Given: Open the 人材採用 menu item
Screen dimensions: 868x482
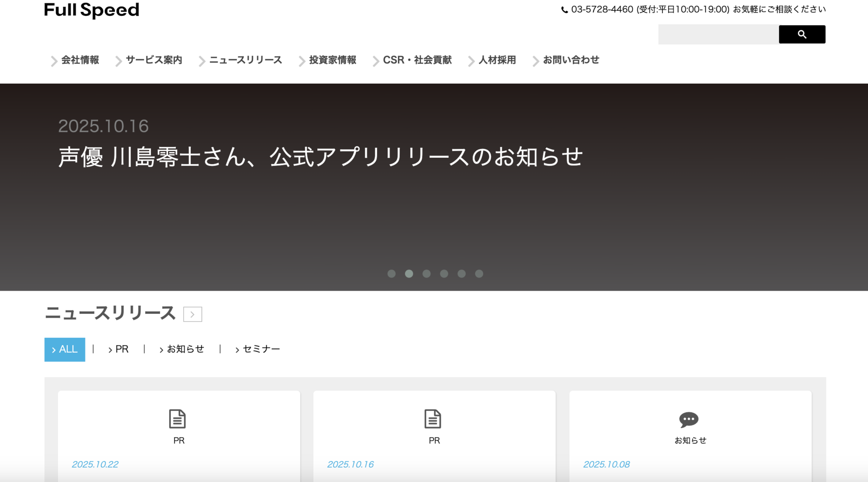Looking at the screenshot, I should (497, 60).
